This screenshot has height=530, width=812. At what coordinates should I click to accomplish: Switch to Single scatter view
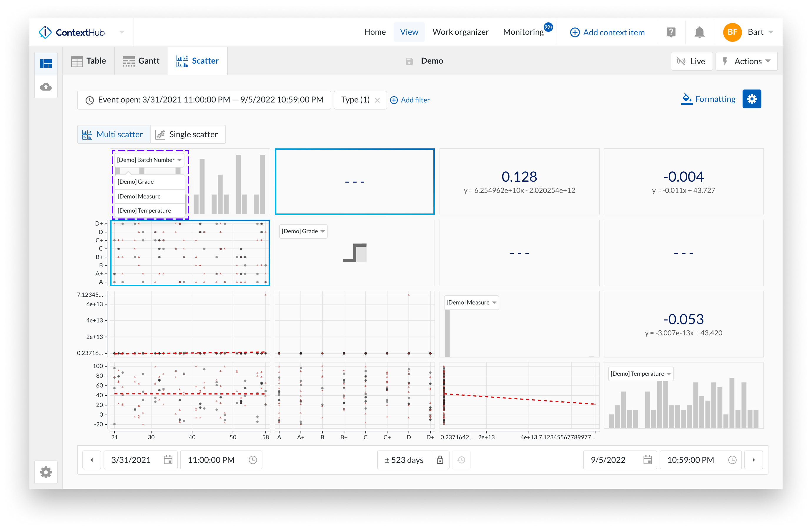pos(187,134)
